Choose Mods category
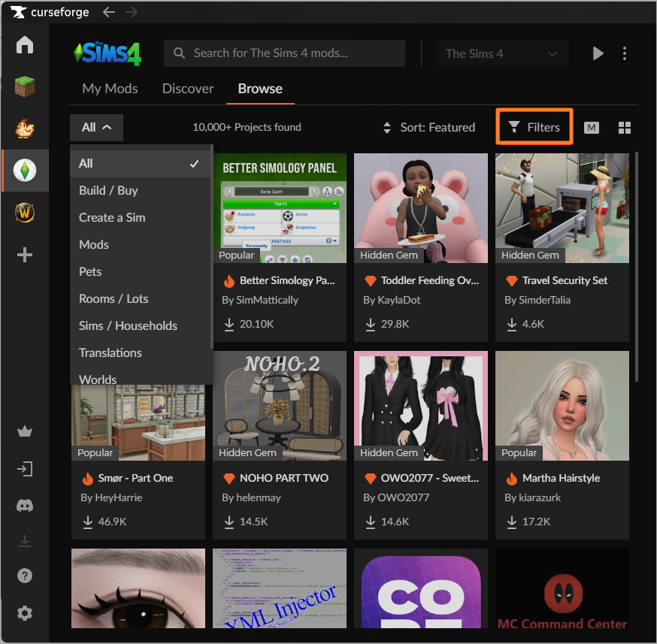 [140, 244]
